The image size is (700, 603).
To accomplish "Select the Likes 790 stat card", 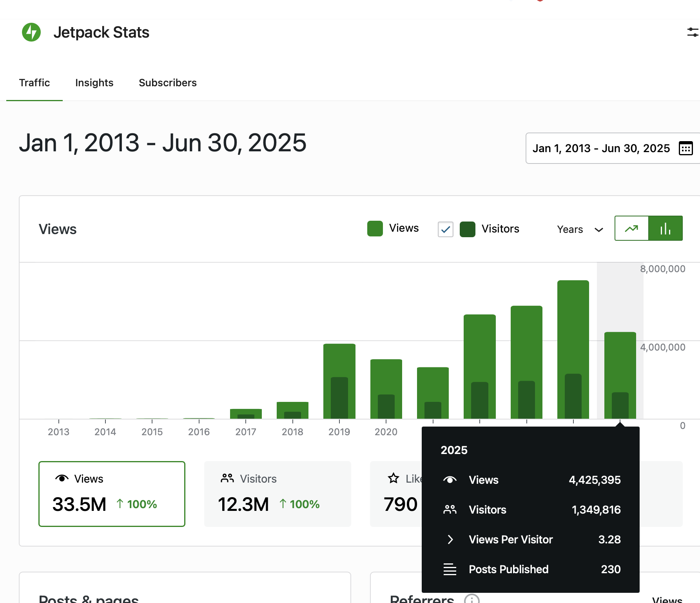I will [396, 494].
